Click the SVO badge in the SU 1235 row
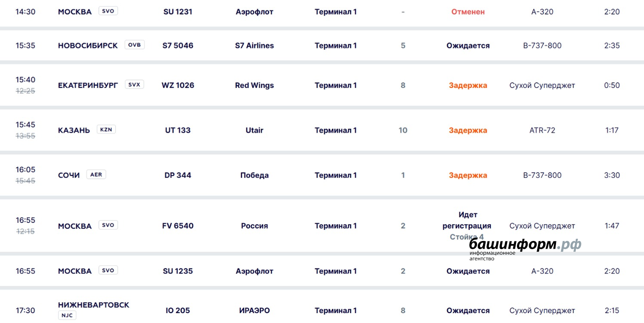Image resolution: width=644 pixels, height=323 pixels. [x=108, y=270]
